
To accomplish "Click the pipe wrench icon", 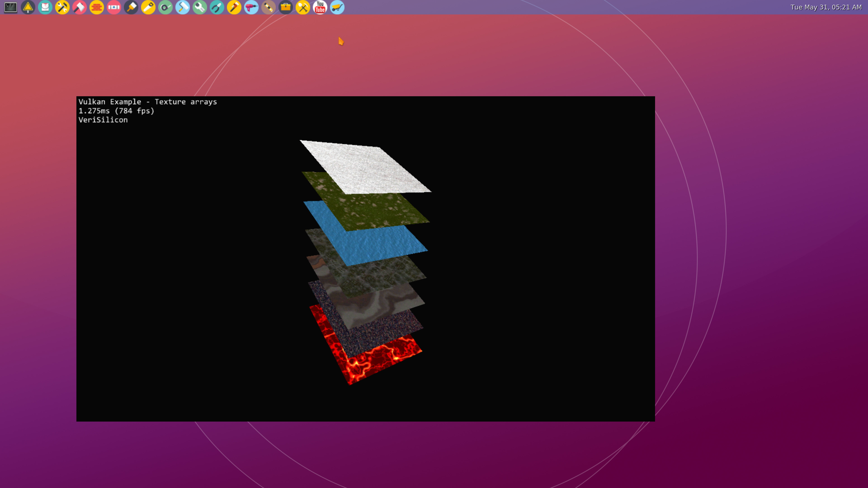I will 234,7.
